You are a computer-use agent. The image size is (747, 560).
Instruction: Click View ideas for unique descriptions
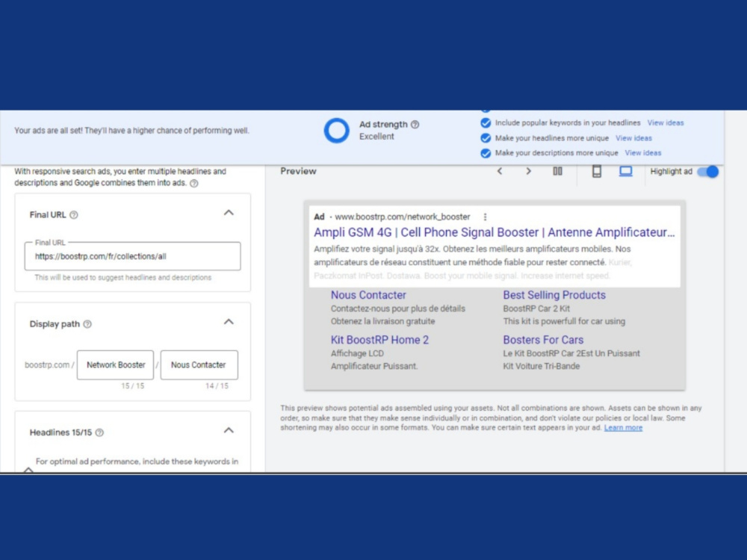642,153
